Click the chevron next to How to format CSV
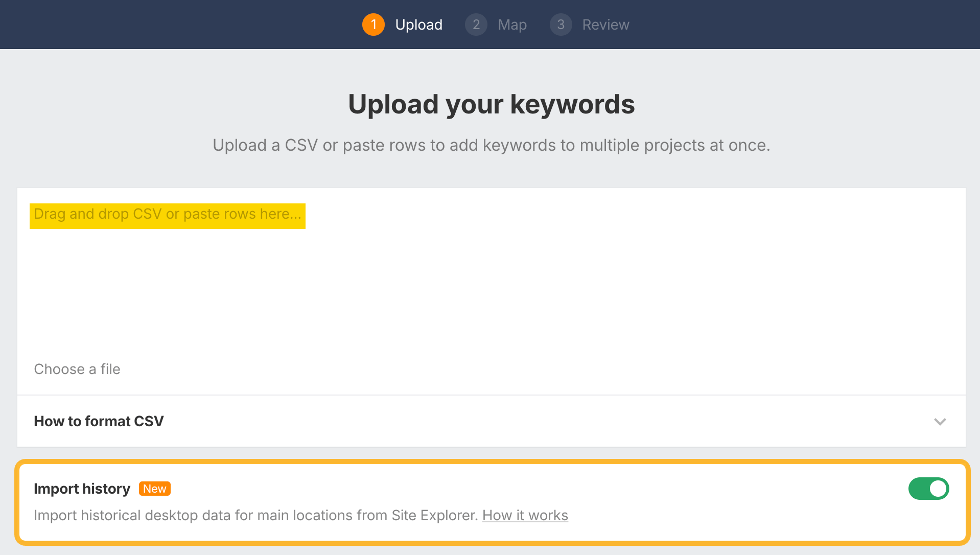 940,422
